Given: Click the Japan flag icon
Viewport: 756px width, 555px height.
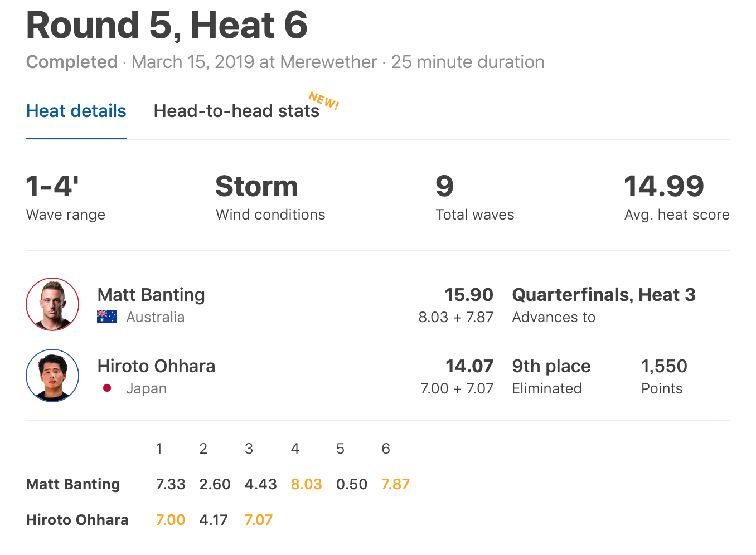Looking at the screenshot, I should [107, 388].
